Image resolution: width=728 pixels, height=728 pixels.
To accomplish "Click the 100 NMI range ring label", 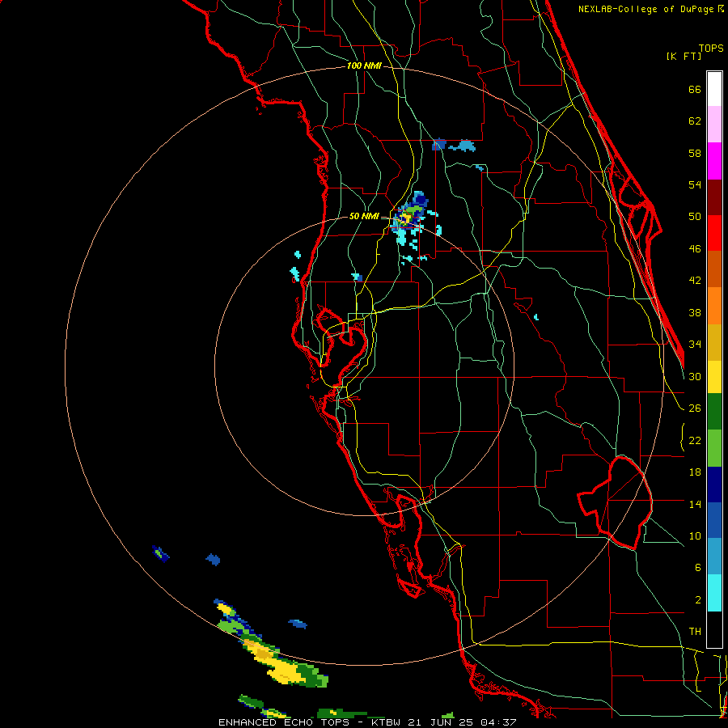I will [364, 66].
